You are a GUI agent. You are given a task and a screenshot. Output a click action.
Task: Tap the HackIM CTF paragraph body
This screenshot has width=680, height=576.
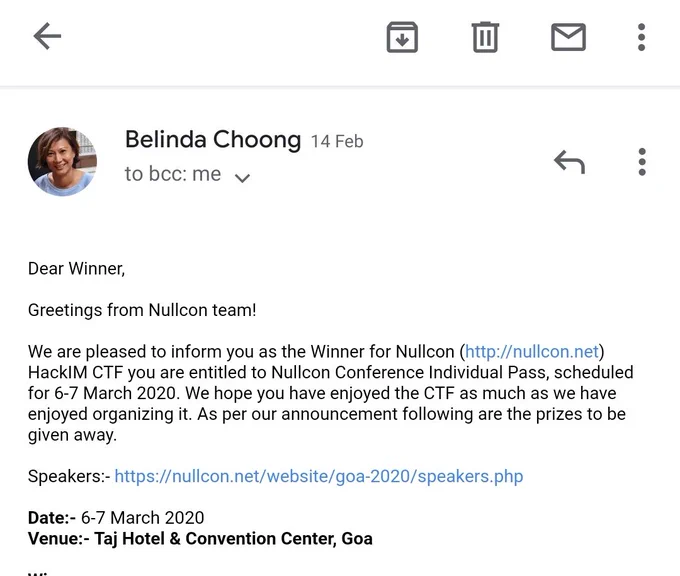tap(330, 393)
